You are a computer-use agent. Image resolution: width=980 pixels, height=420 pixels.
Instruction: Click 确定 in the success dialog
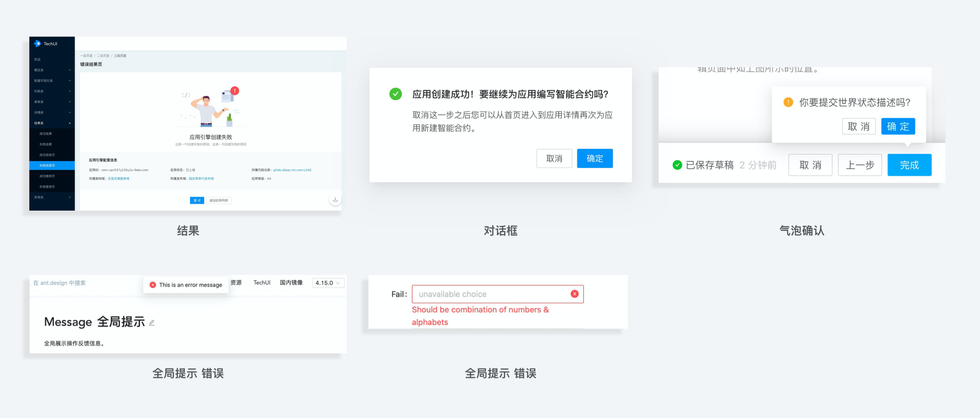pyautogui.click(x=595, y=158)
